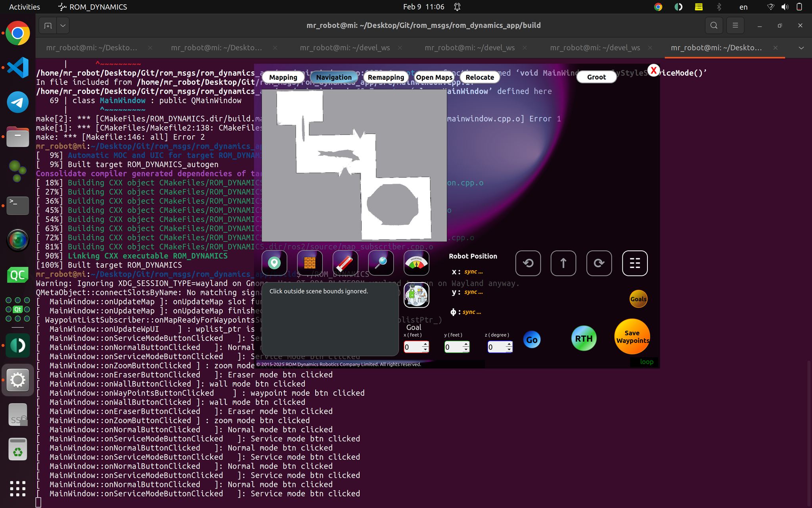Increment the goal x feet spinbox

coord(425,344)
